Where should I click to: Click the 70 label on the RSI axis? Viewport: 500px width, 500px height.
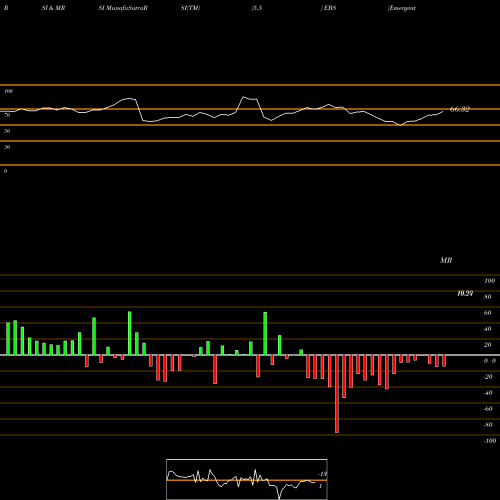click(7, 115)
